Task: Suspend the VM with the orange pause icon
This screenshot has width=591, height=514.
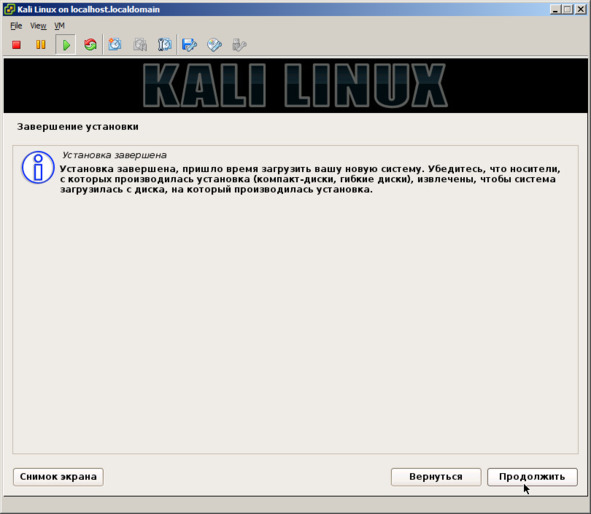Action: click(x=41, y=45)
